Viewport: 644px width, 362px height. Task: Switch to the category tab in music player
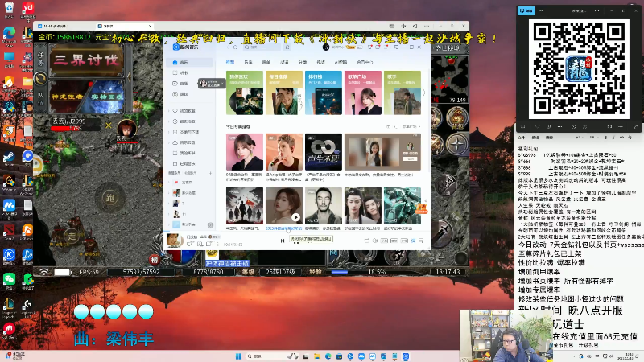click(303, 63)
